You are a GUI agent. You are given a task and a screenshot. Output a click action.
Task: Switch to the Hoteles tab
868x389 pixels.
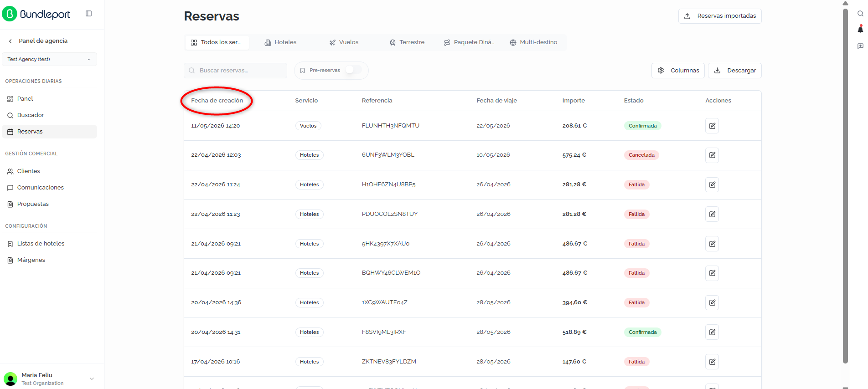point(281,42)
